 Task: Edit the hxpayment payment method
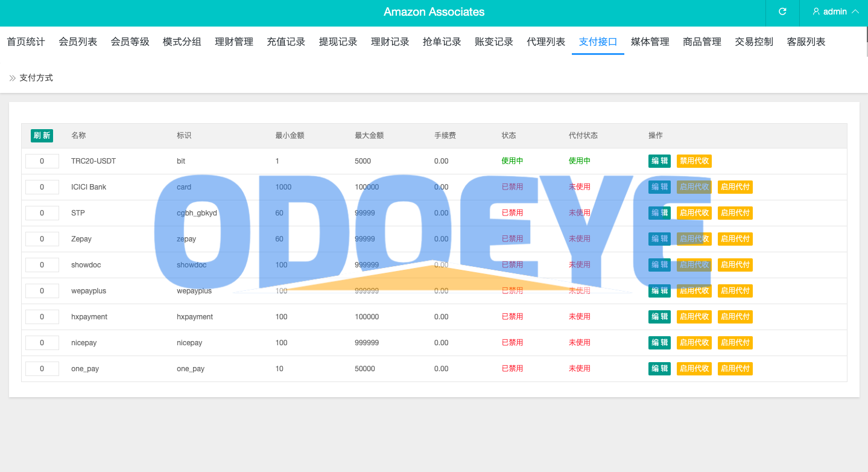(x=659, y=317)
